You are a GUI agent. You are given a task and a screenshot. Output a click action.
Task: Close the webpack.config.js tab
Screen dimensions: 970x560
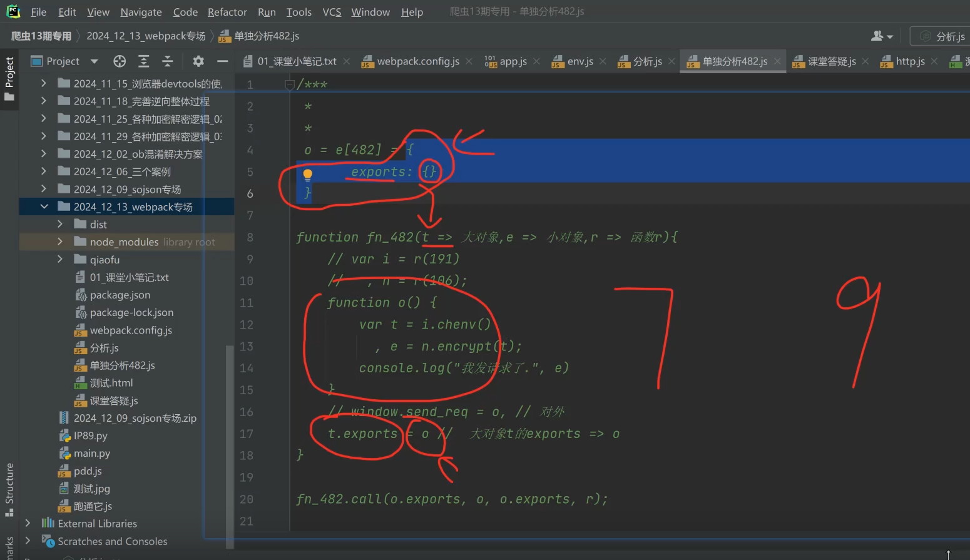469,61
